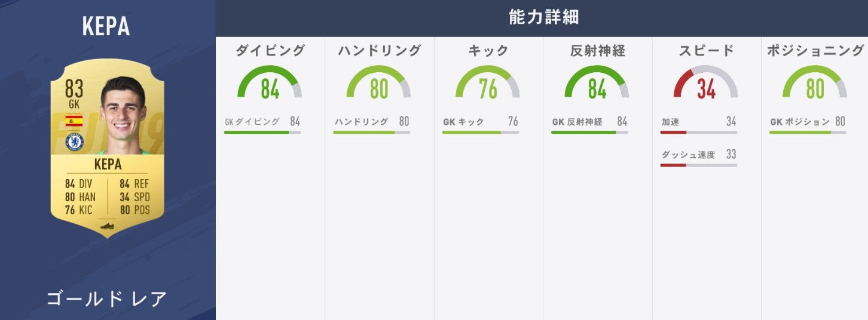Click the Spain flag on Kepa's card
Screen dimensions: 868x320
tap(74, 121)
